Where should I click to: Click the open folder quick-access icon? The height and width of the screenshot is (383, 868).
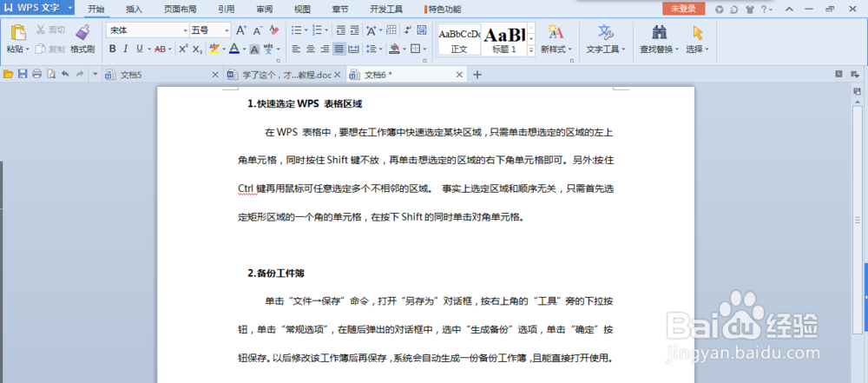pyautogui.click(x=9, y=74)
